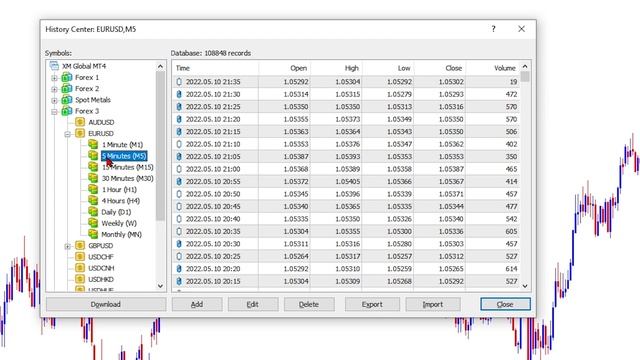Image resolution: width=640 pixels, height=360 pixels.
Task: Select the 2022.05.10 20:35 record time
Action: click(x=213, y=231)
